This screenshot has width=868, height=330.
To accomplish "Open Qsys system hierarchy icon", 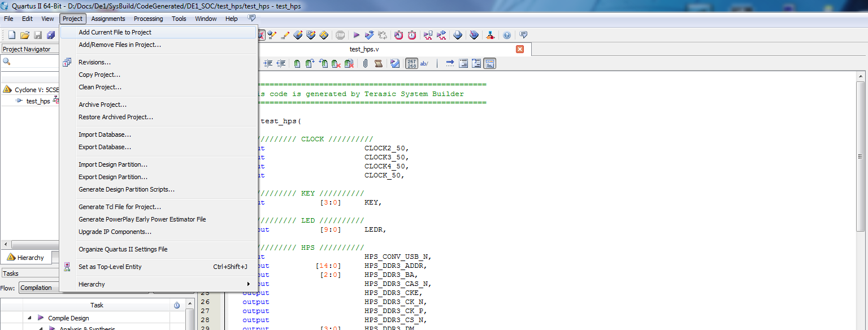I will (x=491, y=35).
